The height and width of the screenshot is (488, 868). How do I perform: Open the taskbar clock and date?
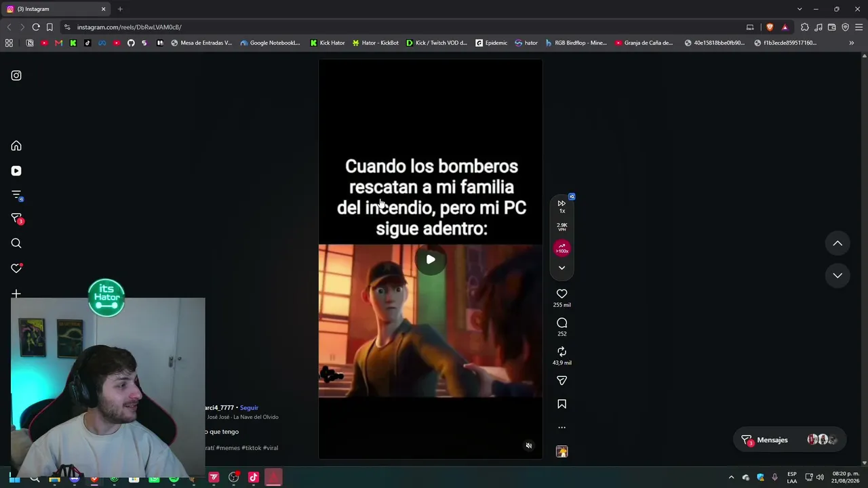[846, 478]
